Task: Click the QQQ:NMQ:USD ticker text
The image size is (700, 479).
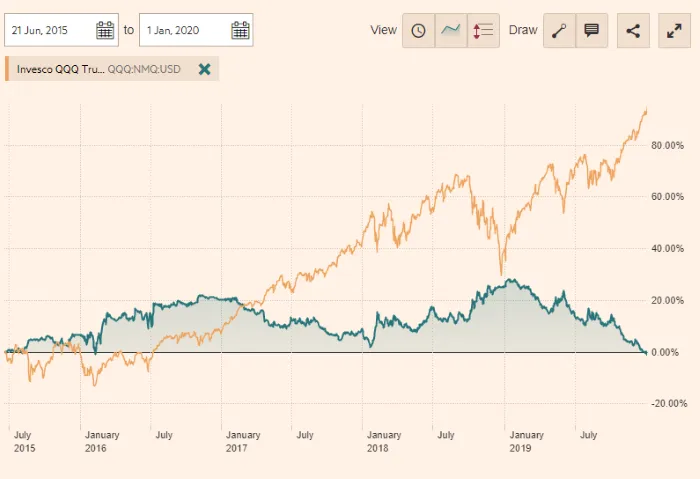Action: [146, 69]
